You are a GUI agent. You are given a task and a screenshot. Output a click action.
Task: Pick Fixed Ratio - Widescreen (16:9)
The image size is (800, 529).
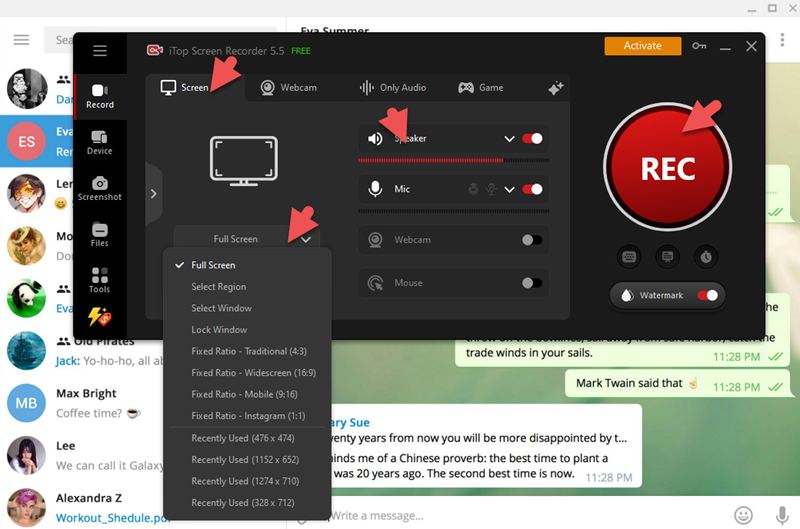[x=247, y=372]
